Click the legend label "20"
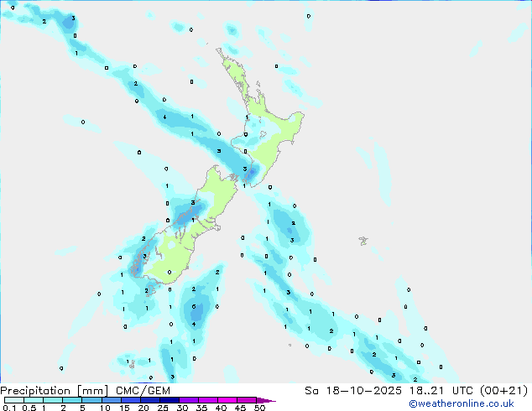The width and height of the screenshot is (532, 411). [x=143, y=408]
